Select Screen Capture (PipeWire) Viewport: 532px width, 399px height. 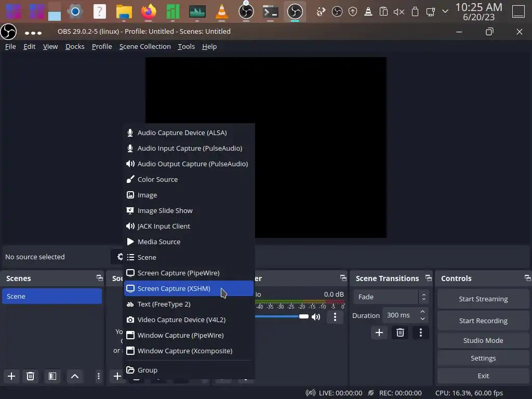pos(189,273)
